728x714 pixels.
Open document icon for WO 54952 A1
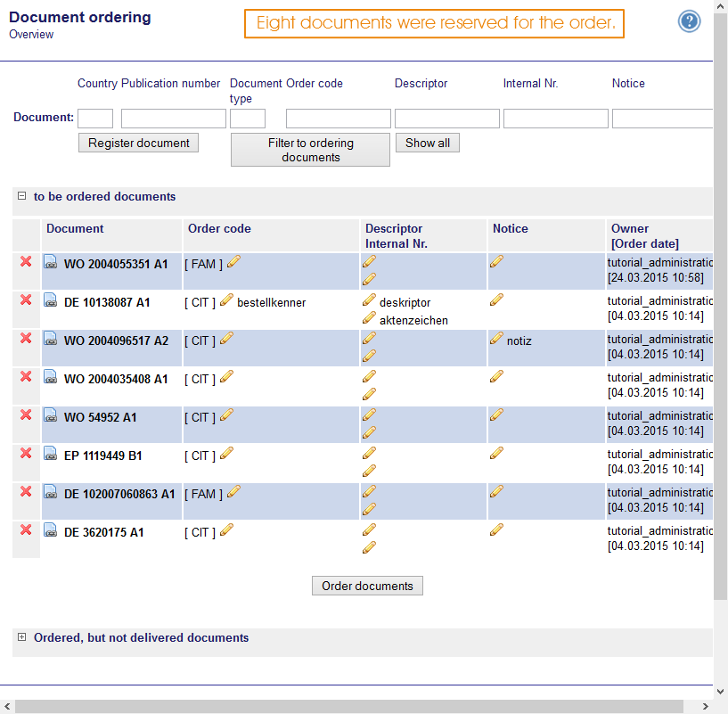(51, 415)
